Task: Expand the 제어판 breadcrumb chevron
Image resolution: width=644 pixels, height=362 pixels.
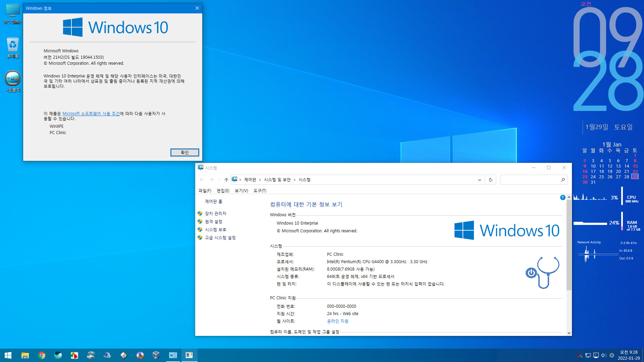Action: pos(260,180)
